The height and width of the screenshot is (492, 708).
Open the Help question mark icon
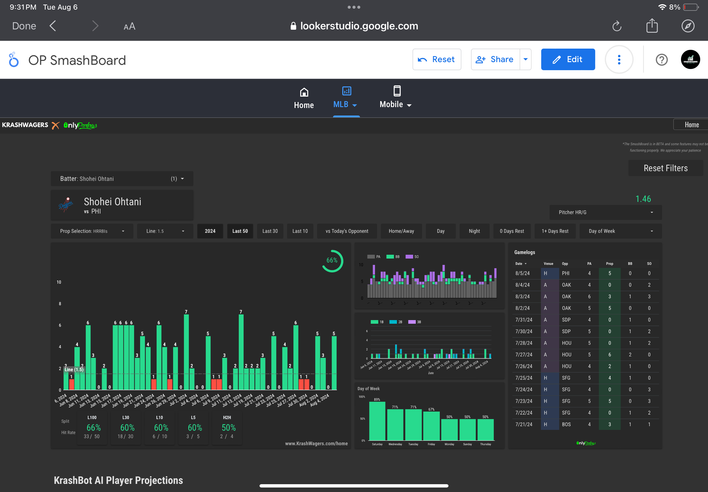point(661,60)
